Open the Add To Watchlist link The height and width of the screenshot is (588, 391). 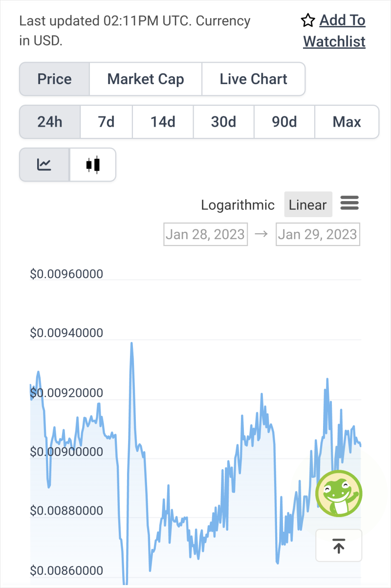click(334, 31)
